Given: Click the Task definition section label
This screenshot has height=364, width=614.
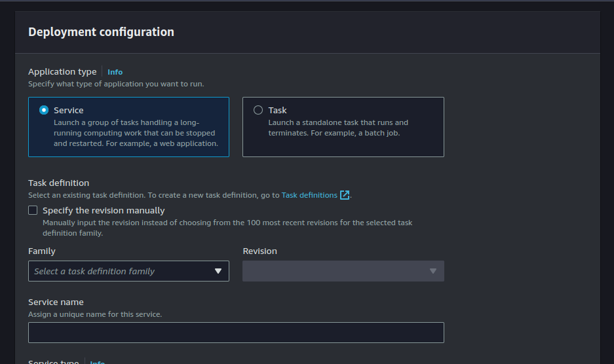Looking at the screenshot, I should 58,183.
